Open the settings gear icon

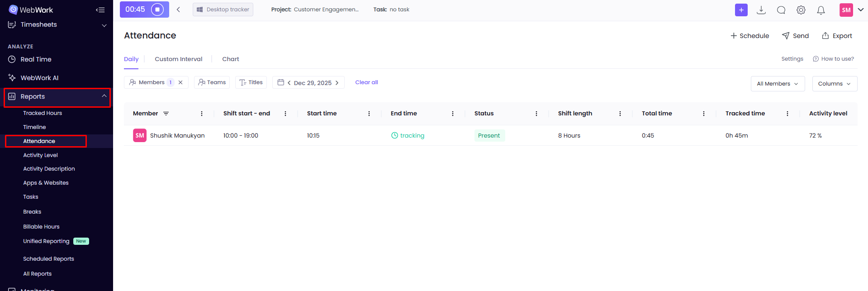click(801, 10)
